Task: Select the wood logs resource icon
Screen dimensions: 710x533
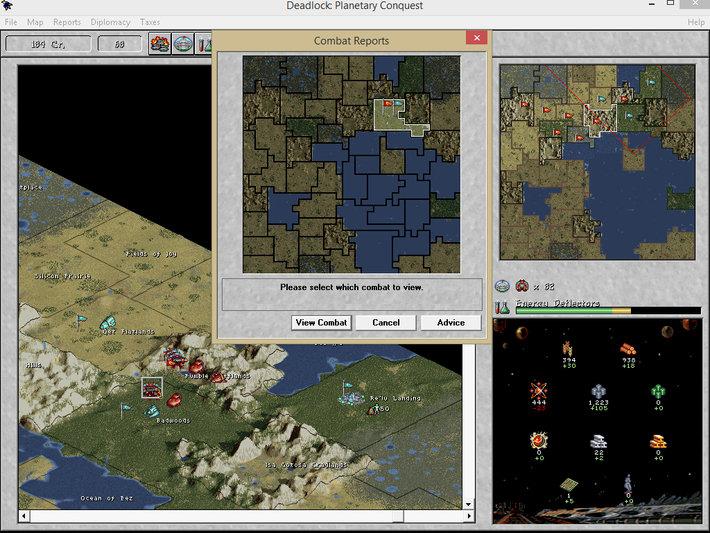Action: (628, 349)
